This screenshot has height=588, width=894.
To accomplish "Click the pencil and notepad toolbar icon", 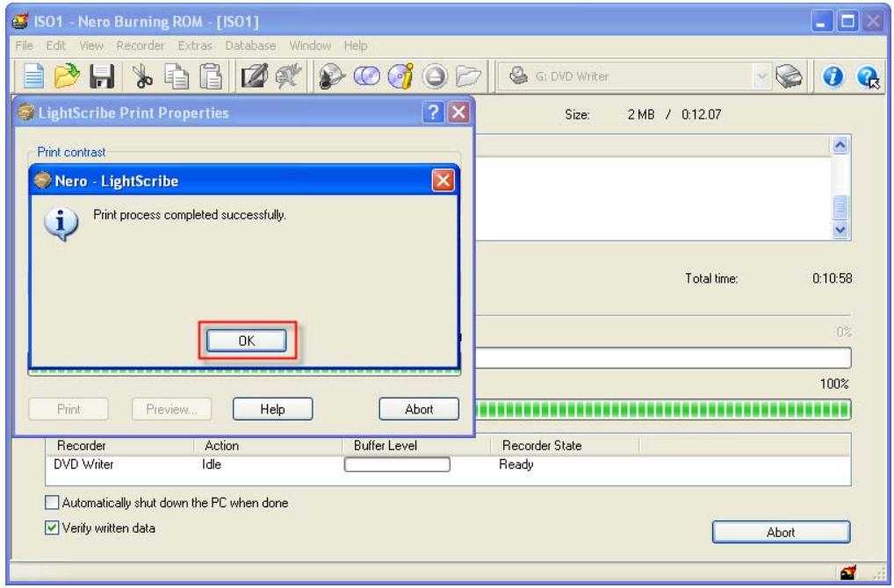I will tap(255, 75).
